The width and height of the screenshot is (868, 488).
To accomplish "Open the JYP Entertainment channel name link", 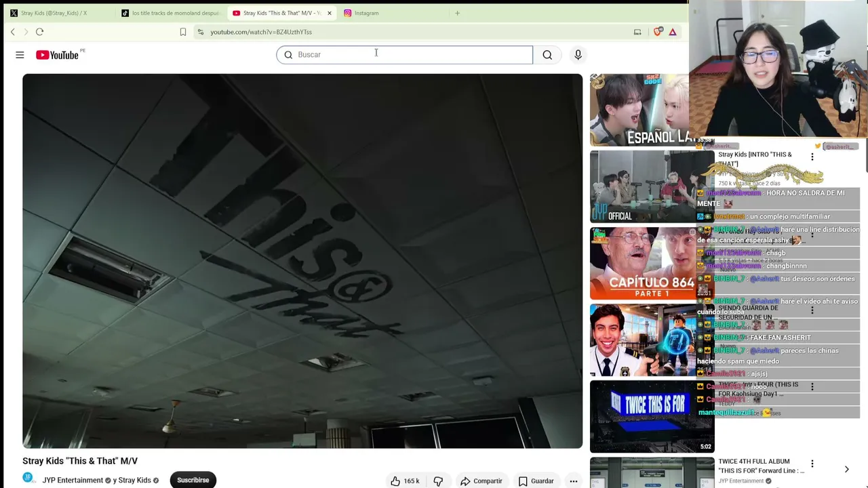I will tap(73, 481).
